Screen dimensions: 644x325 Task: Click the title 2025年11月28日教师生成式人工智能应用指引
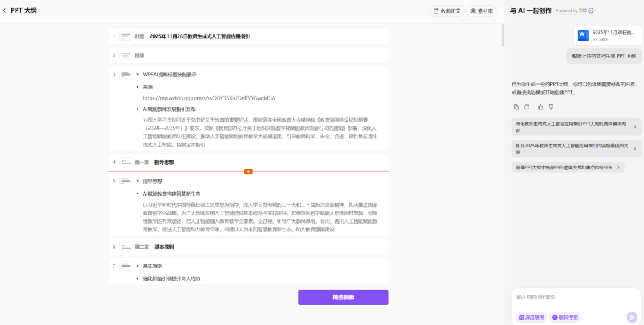[200, 36]
